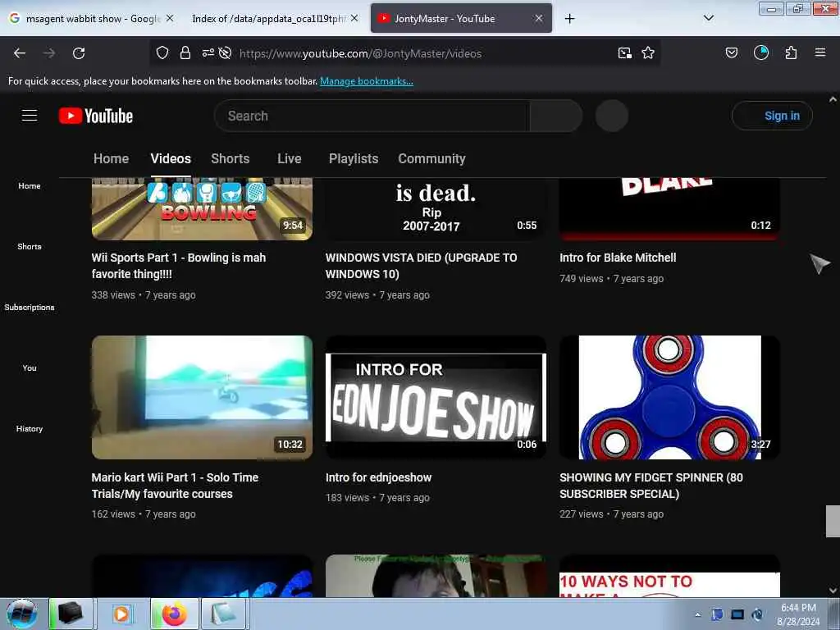The width and height of the screenshot is (840, 630).
Task: Open the Blake intro video thumbnail
Action: (x=669, y=209)
